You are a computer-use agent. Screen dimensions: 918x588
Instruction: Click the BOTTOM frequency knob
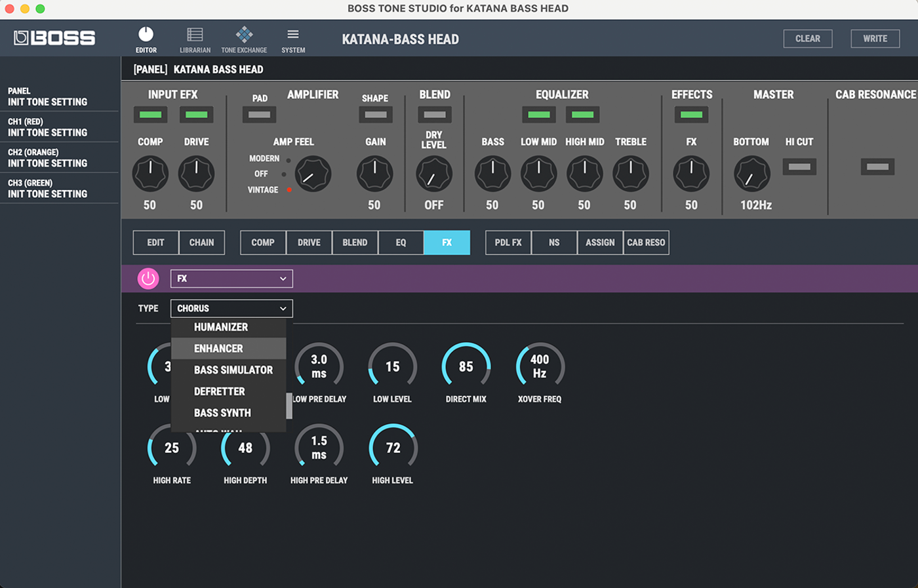click(751, 174)
